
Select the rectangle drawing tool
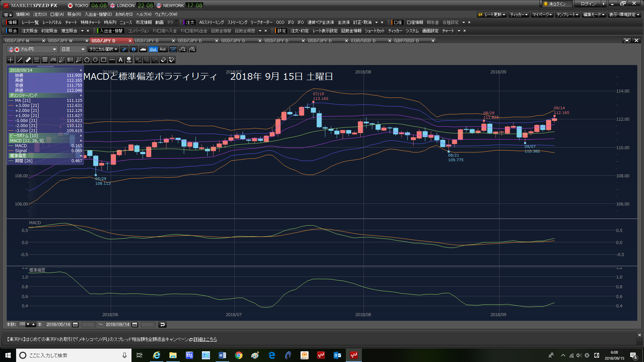pyautogui.click(x=103, y=60)
